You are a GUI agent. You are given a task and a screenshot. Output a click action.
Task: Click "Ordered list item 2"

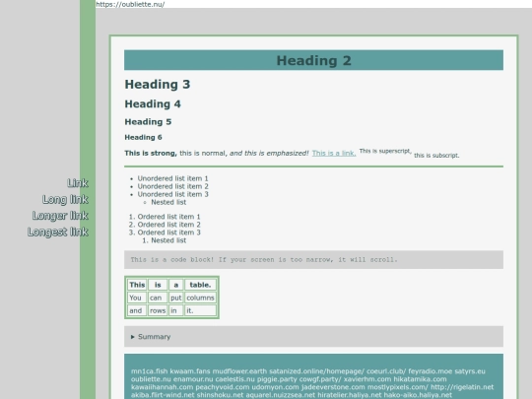pyautogui.click(x=169, y=225)
